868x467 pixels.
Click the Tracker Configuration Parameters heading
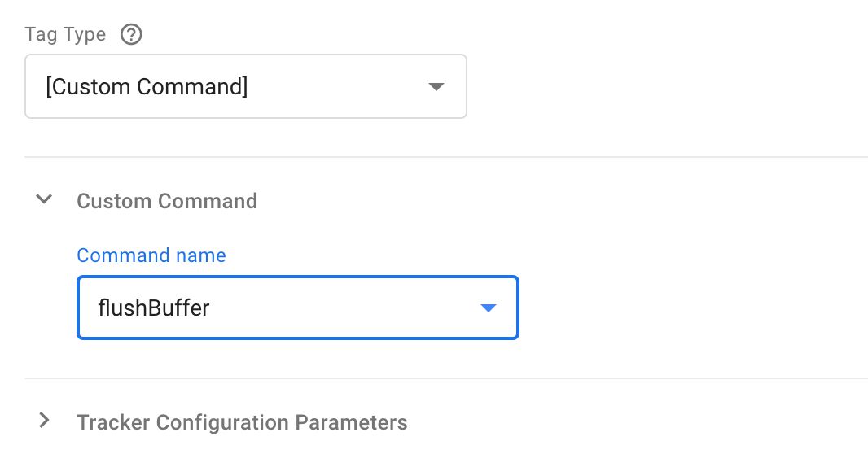[x=242, y=422]
